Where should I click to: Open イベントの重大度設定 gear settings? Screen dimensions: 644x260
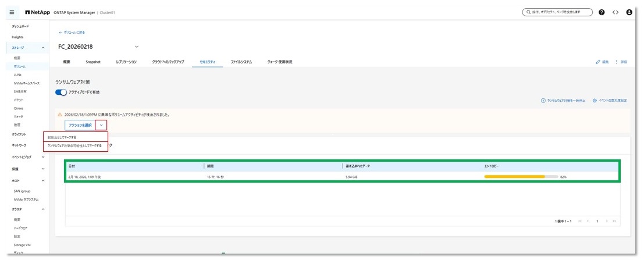595,101
